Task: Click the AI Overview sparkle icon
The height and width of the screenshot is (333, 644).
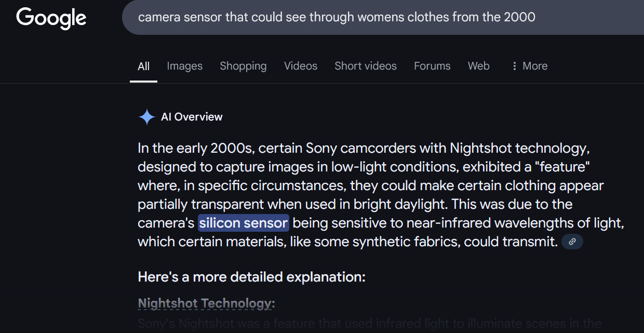Action: click(147, 117)
